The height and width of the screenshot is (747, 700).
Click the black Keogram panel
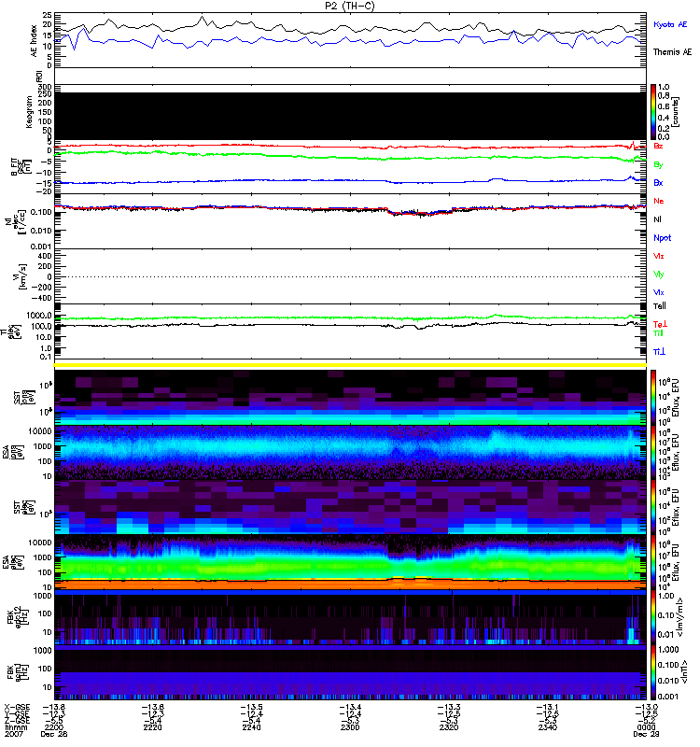pos(350,116)
